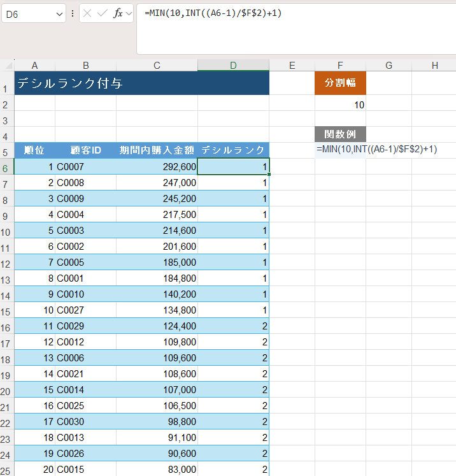This screenshot has width=456, height=476.
Task: Click the orange 分割幅 header cell
Action: pos(340,83)
